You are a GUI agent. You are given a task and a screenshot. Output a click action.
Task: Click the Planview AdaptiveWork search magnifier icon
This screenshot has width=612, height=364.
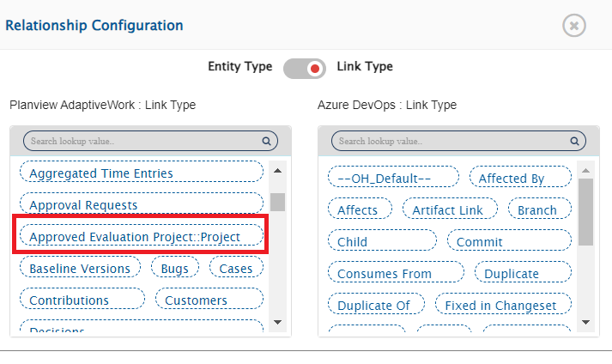266,141
